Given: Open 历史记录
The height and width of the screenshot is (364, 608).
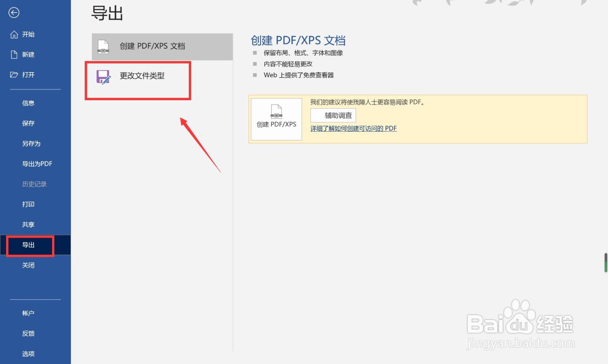Looking at the screenshot, I should coord(34,184).
